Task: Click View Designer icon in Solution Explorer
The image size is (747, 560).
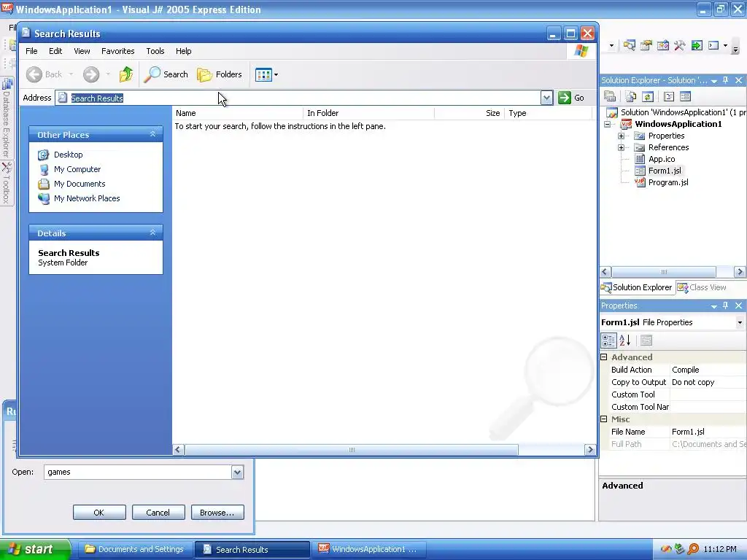Action: (685, 97)
